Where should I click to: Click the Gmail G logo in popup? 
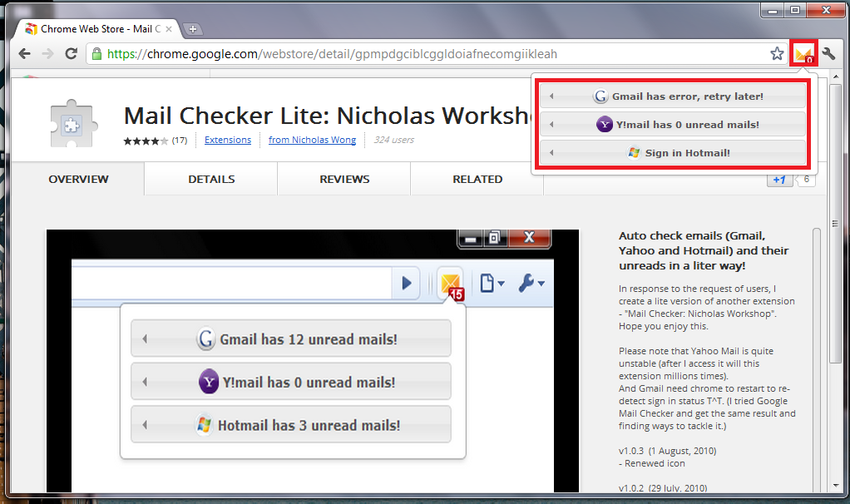coord(600,96)
